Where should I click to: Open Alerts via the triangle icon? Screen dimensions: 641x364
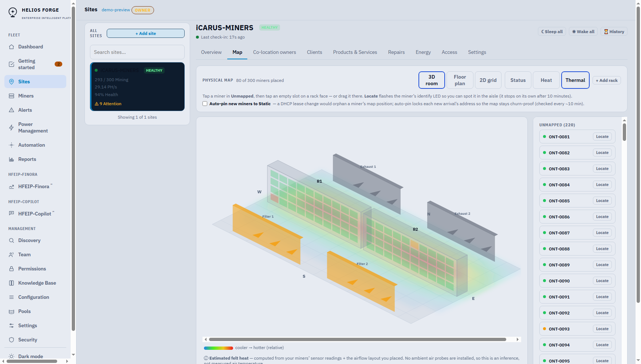(11, 110)
